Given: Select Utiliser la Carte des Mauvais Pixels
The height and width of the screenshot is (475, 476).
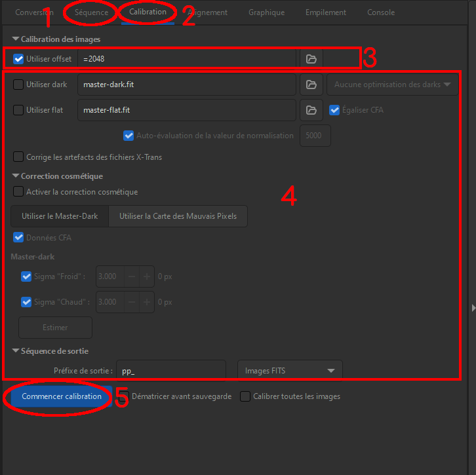Looking at the screenshot, I should point(178,216).
